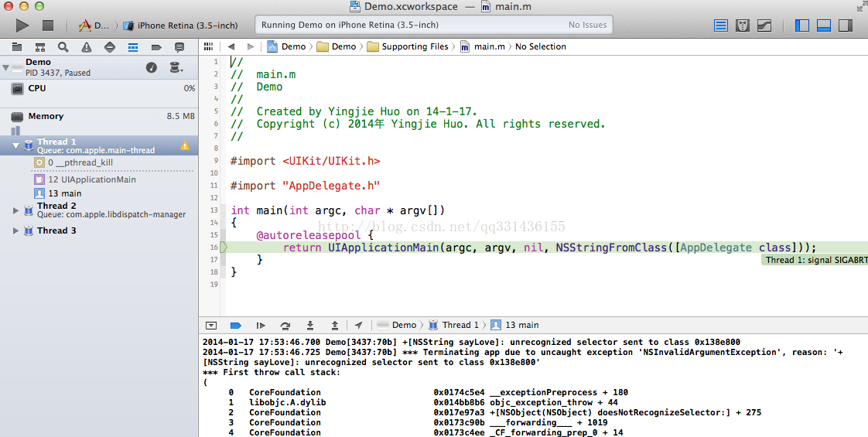Click the UIApplicationMain call in code line 16
Screen dimensions: 868x437
tap(383, 248)
